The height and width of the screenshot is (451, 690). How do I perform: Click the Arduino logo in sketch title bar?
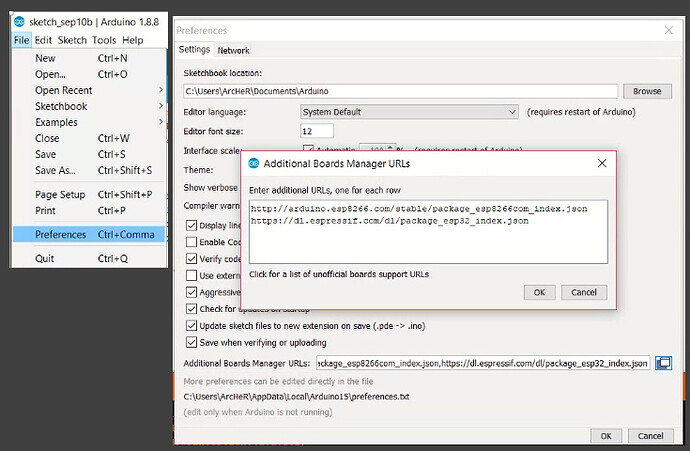click(19, 23)
